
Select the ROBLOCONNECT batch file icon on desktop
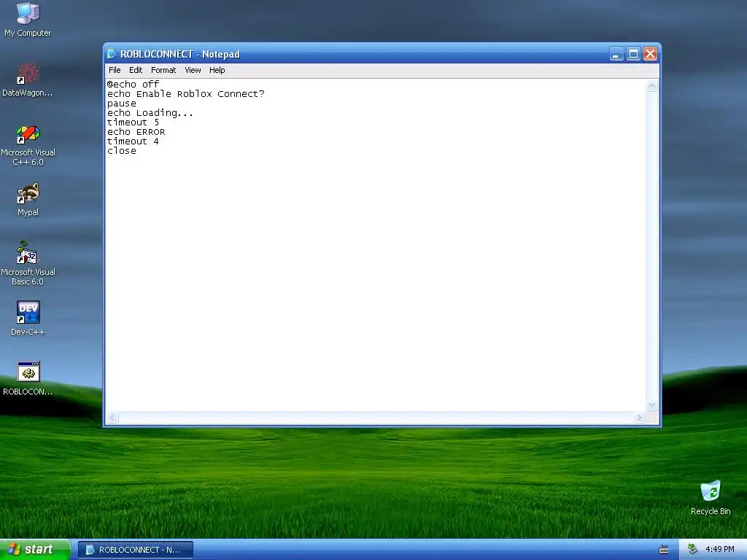tap(28, 378)
